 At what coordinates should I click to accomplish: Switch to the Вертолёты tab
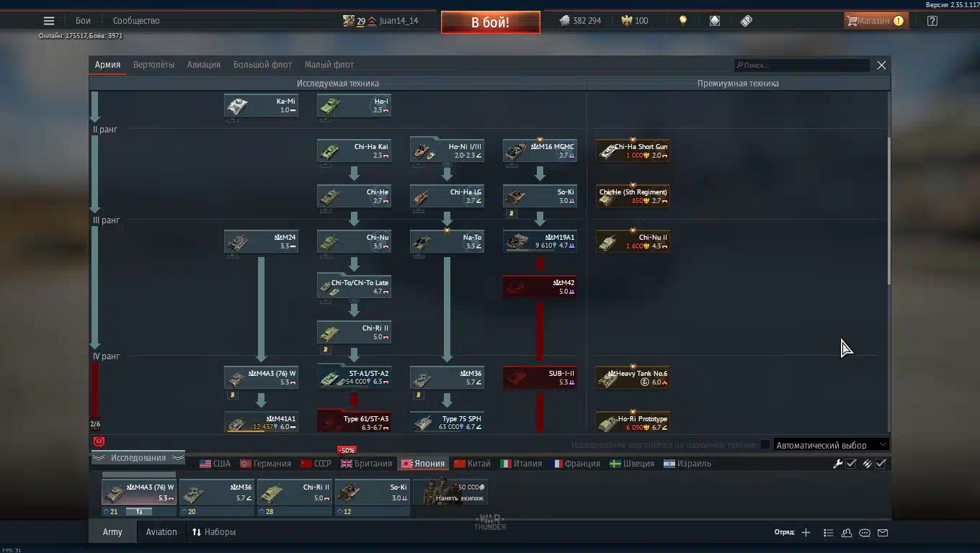tap(153, 65)
